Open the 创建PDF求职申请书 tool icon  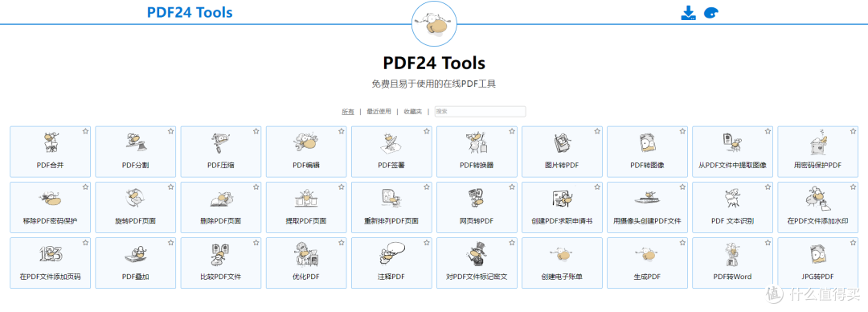click(562, 199)
